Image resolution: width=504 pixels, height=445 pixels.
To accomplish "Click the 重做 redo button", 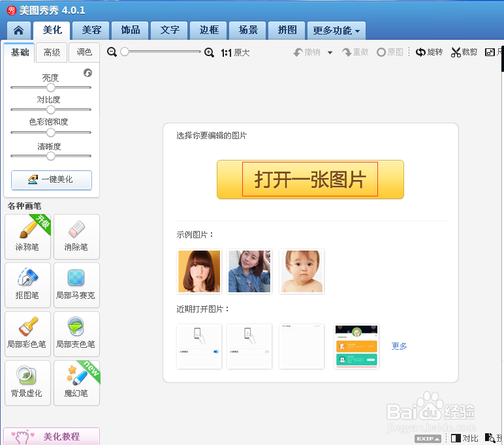I will pyautogui.click(x=355, y=52).
